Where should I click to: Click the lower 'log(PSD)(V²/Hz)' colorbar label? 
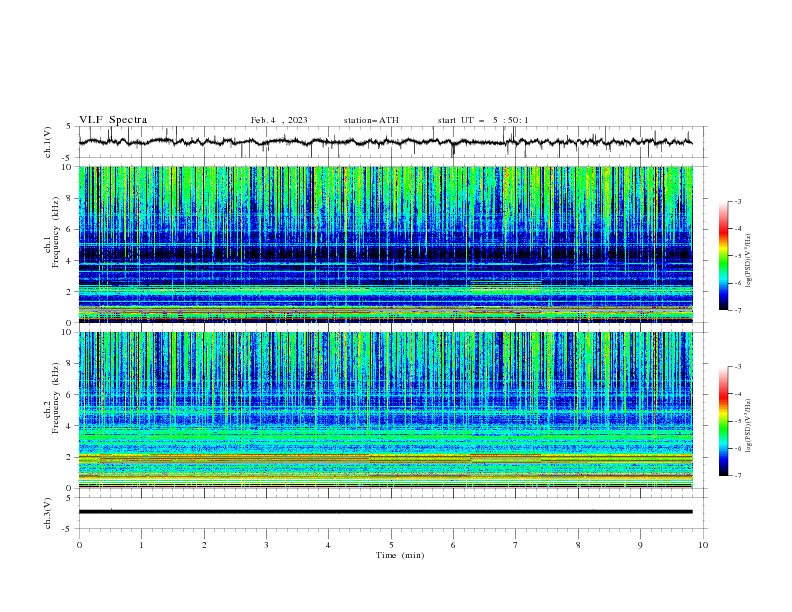tap(748, 426)
